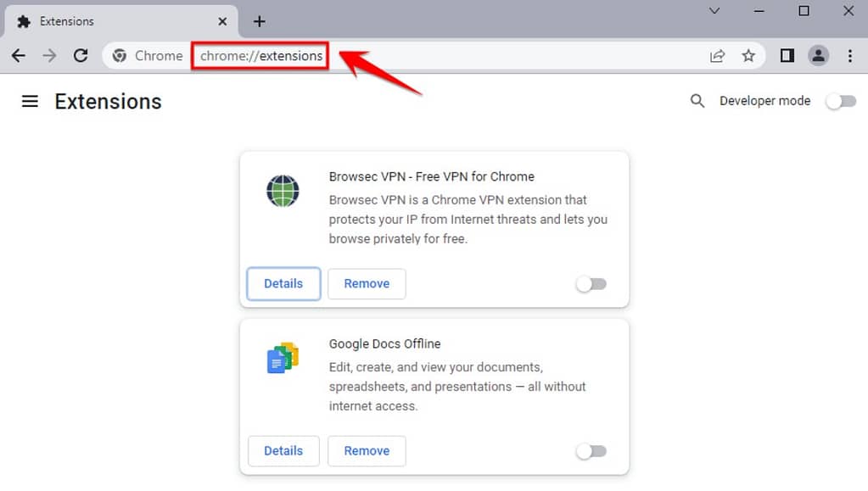Enable the Google Docs Offline extension

(591, 451)
